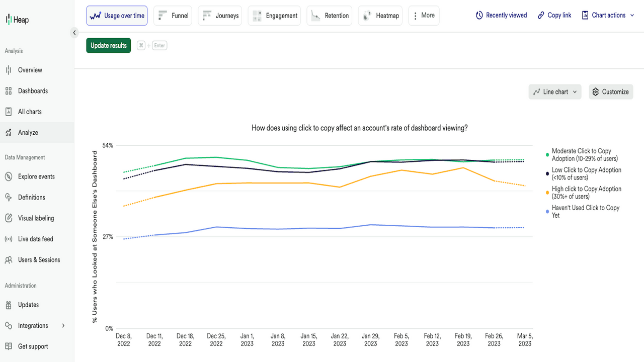Open Live data feed
644x362 pixels.
click(36, 239)
